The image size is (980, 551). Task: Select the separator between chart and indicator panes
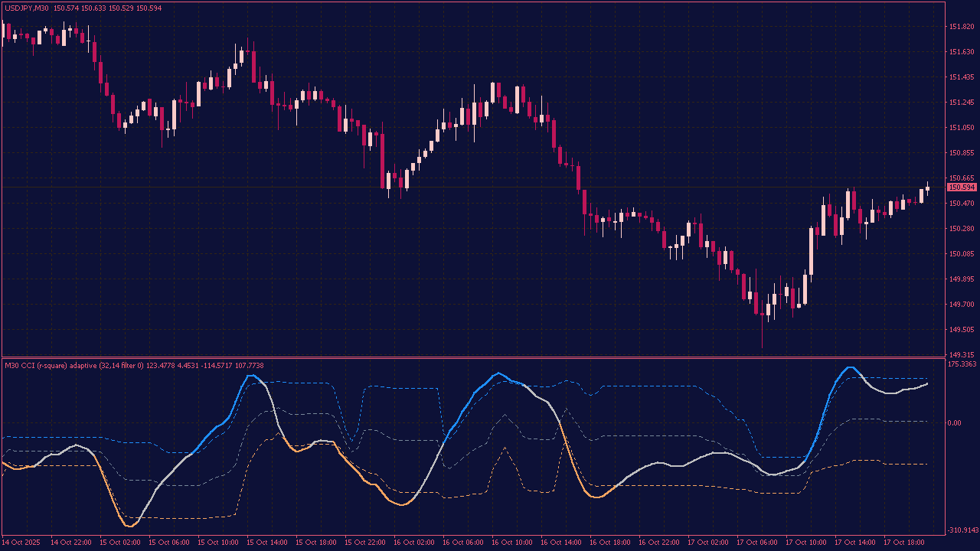pos(490,358)
